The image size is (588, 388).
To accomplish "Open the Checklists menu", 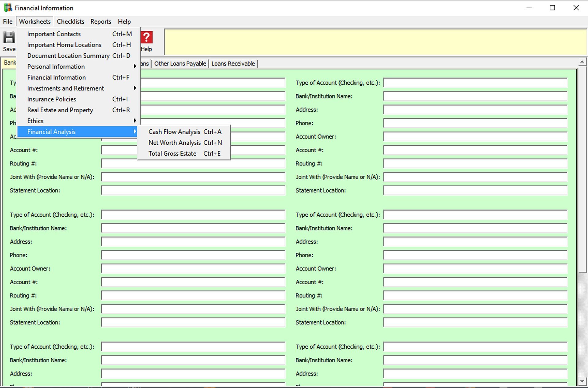I will (x=70, y=21).
